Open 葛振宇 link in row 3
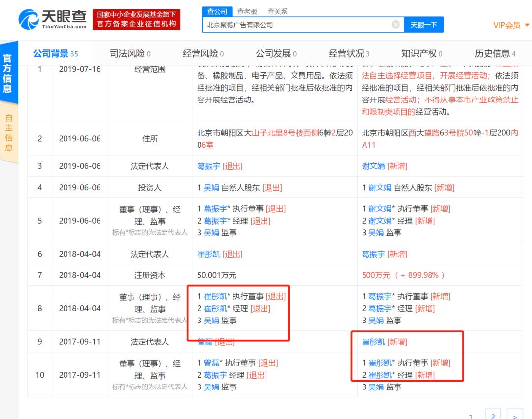Image resolution: width=532 pixels, height=419 pixels. (x=209, y=166)
